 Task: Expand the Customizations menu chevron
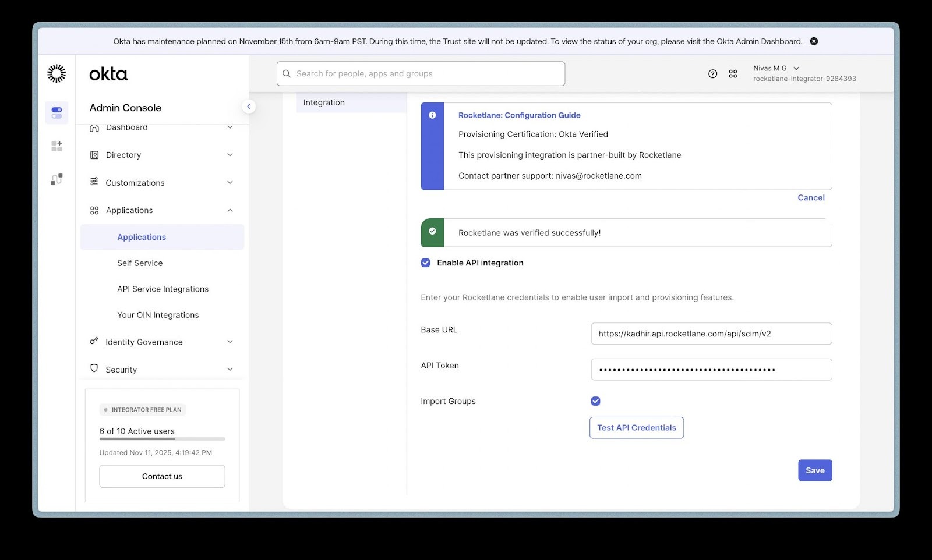pos(230,182)
